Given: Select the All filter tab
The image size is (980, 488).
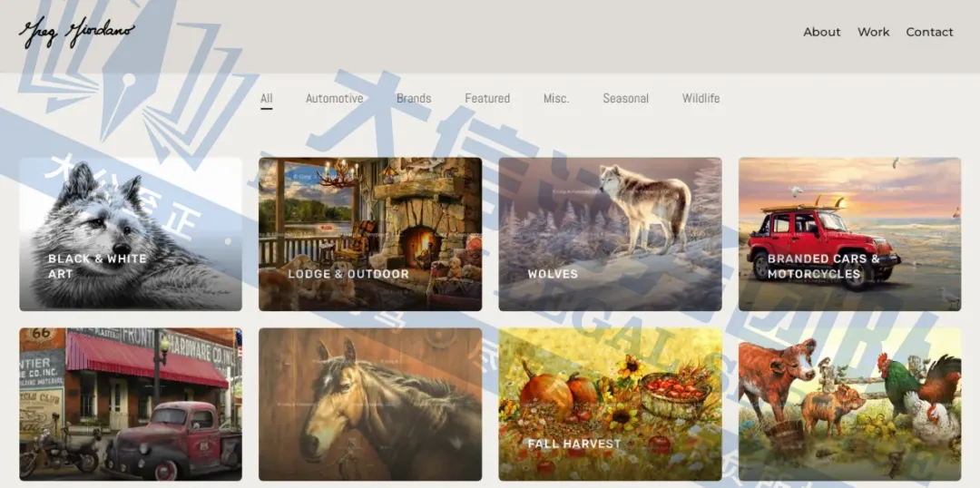Looking at the screenshot, I should (267, 98).
